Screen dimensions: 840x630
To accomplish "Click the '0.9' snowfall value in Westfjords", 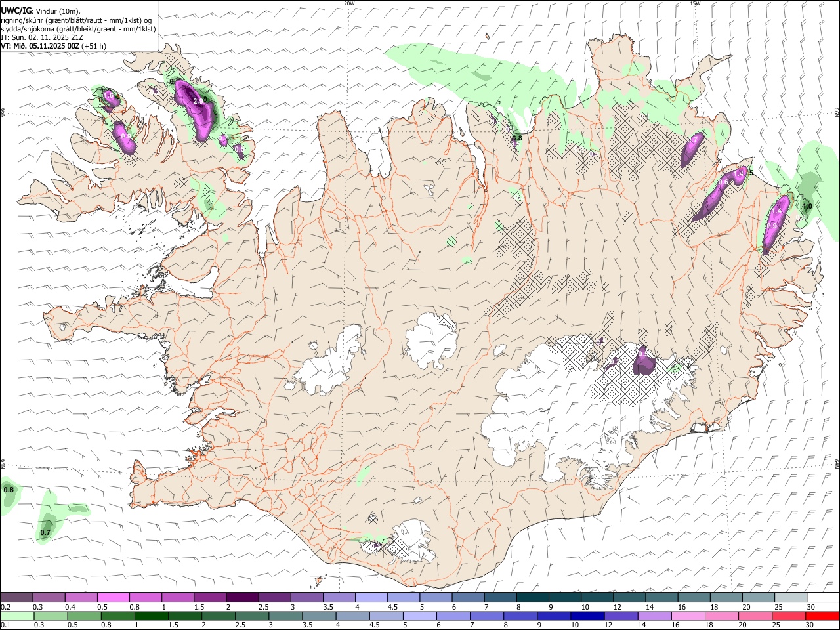I will point(125,136).
